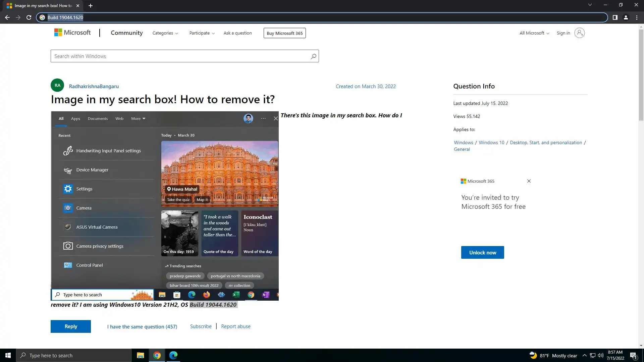
Task: Expand the Categories dropdown
Action: [x=165, y=33]
